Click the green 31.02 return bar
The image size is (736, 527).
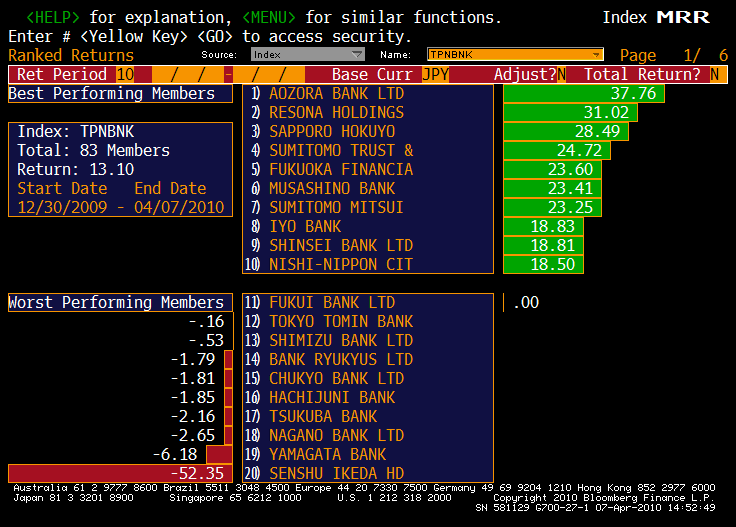coord(570,113)
